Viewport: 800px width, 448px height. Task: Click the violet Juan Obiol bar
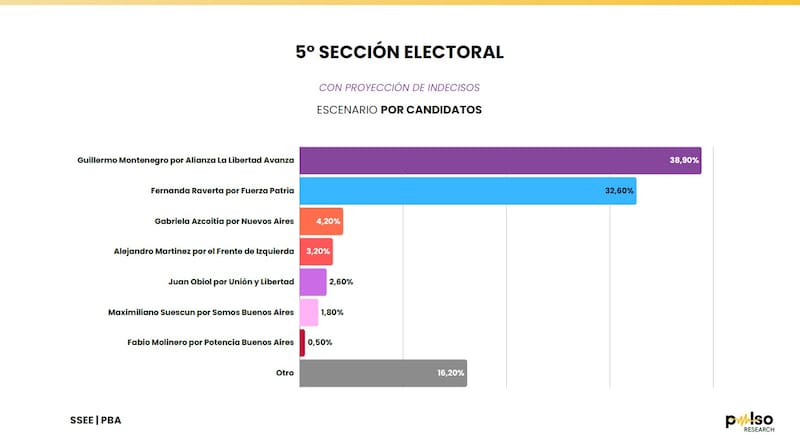pos(312,282)
